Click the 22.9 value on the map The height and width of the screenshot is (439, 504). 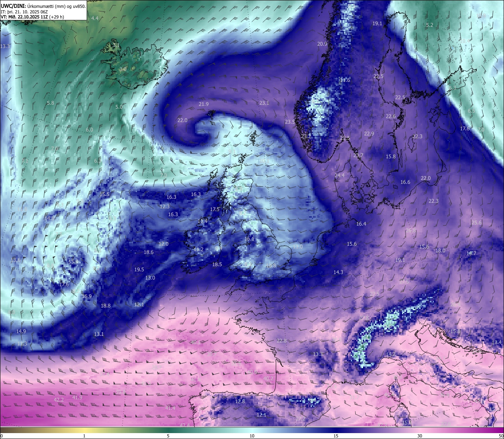(x=369, y=134)
